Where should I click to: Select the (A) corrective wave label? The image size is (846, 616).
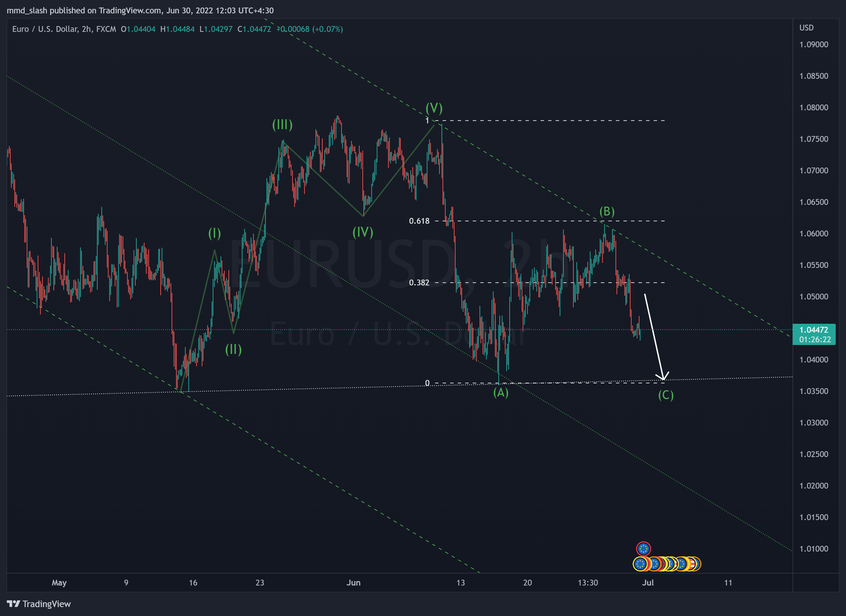pos(501,393)
